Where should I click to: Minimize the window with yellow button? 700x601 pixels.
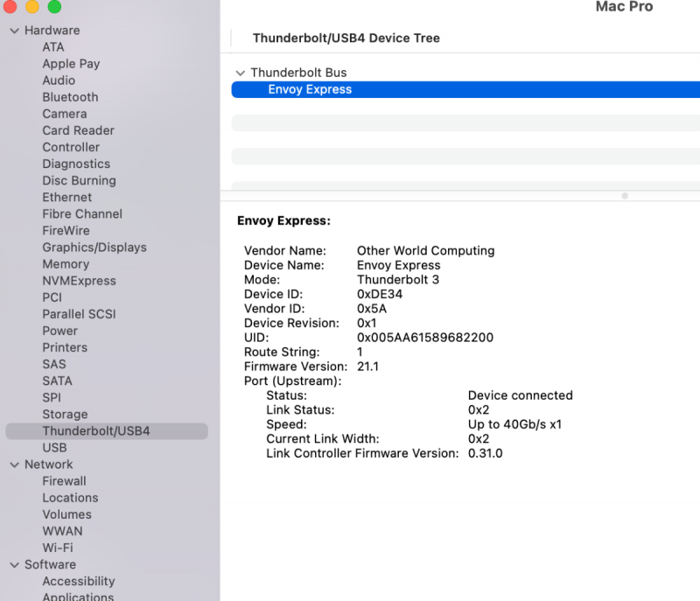point(32,6)
